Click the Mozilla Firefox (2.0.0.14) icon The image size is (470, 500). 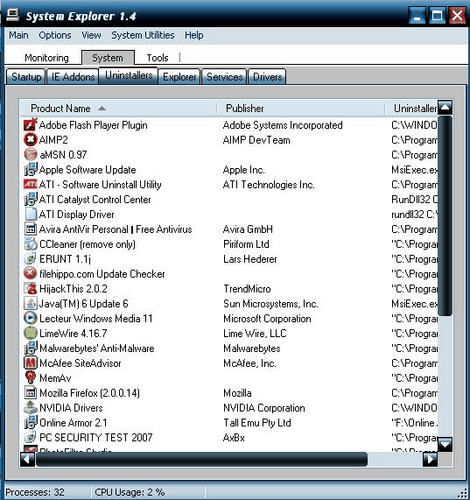(30, 393)
